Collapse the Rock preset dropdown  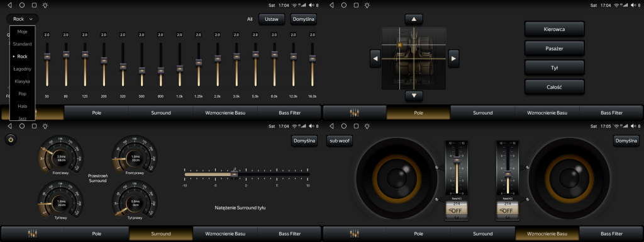coord(23,19)
